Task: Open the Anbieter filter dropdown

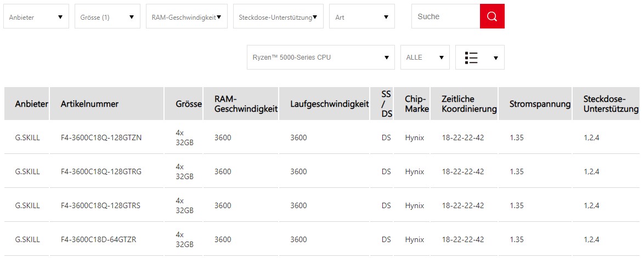Action: [36, 17]
